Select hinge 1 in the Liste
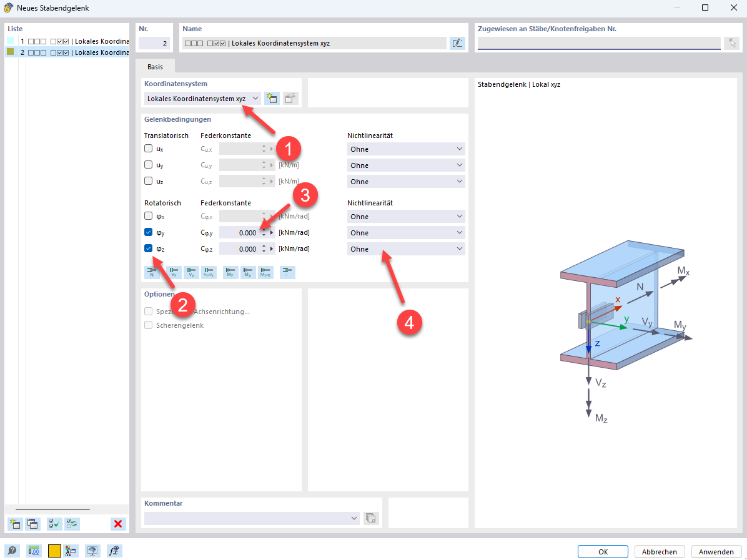747x560 pixels. (67, 41)
